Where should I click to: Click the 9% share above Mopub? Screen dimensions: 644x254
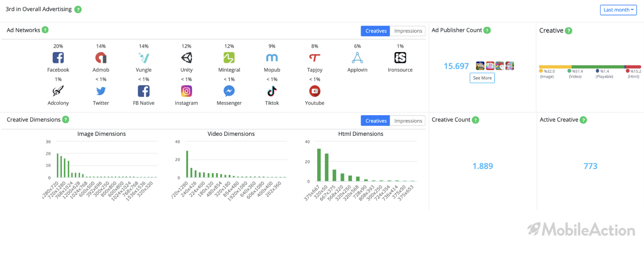(x=272, y=46)
